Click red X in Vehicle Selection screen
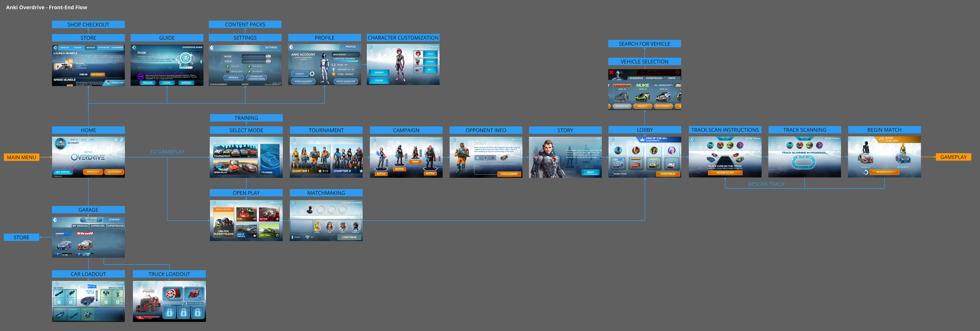This screenshot has height=331, width=980. tap(611, 72)
